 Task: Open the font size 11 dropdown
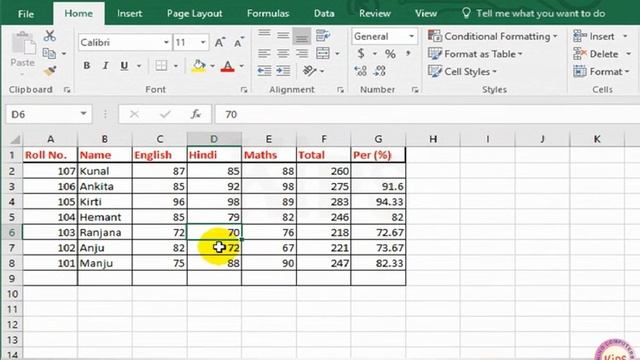pyautogui.click(x=203, y=42)
